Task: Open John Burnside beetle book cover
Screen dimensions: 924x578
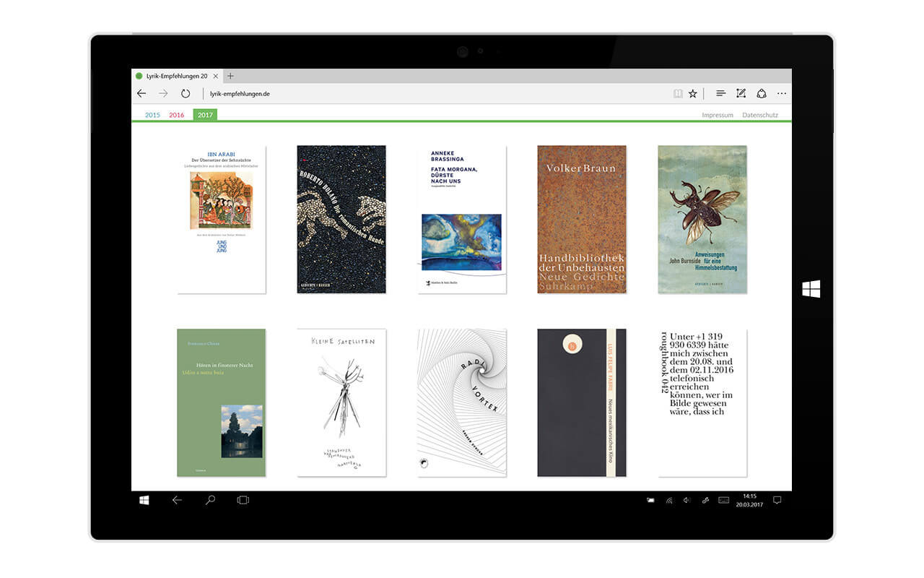Action: coord(702,220)
